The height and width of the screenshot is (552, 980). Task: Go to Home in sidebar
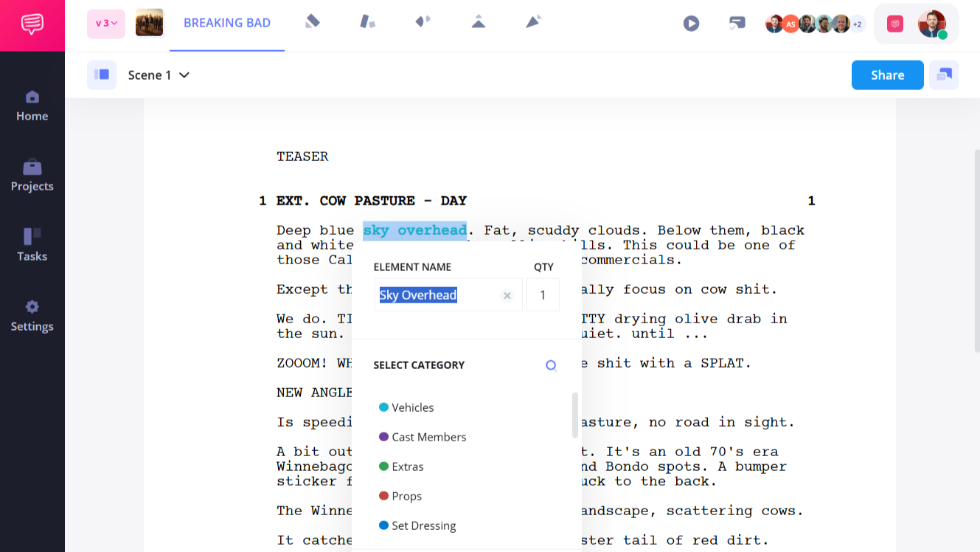pos(32,106)
